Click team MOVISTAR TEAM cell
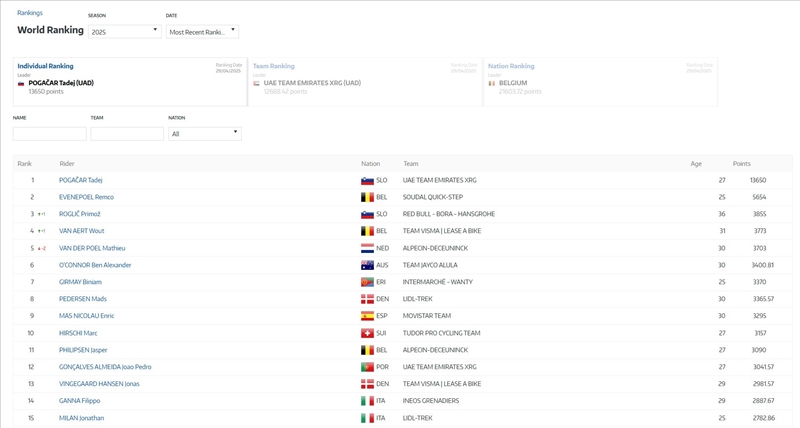The width and height of the screenshot is (800, 428). (x=427, y=316)
